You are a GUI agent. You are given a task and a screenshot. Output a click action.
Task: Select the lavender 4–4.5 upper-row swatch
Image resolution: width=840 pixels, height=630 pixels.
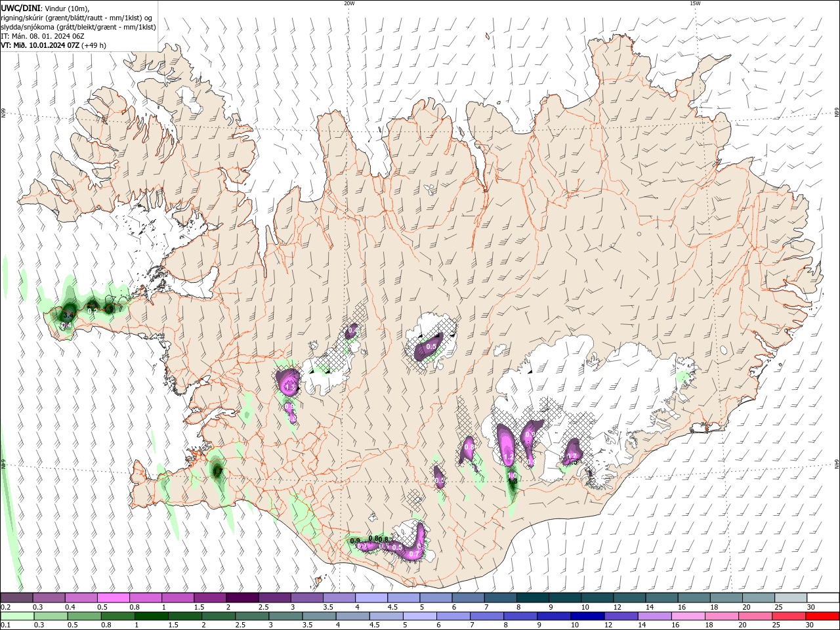coord(371,598)
